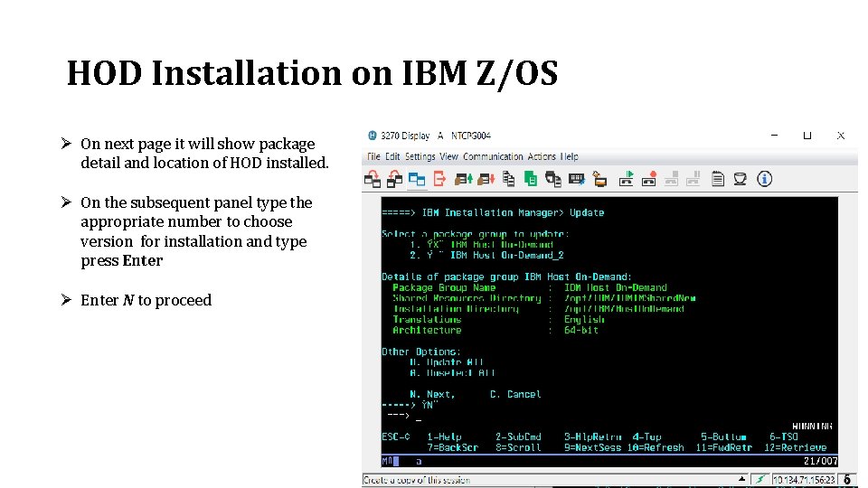Click the N. Next option text

(432, 395)
